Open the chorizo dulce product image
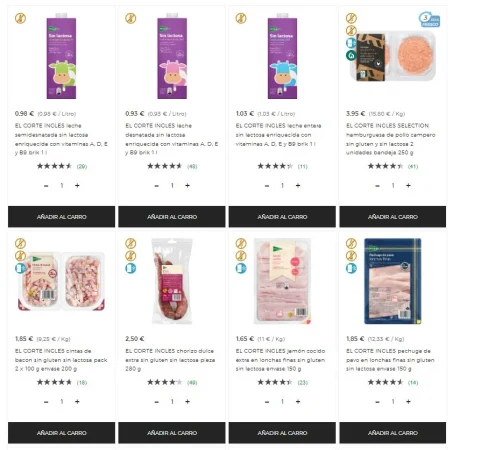Image resolution: width=481 pixels, height=450 pixels. coord(172,281)
